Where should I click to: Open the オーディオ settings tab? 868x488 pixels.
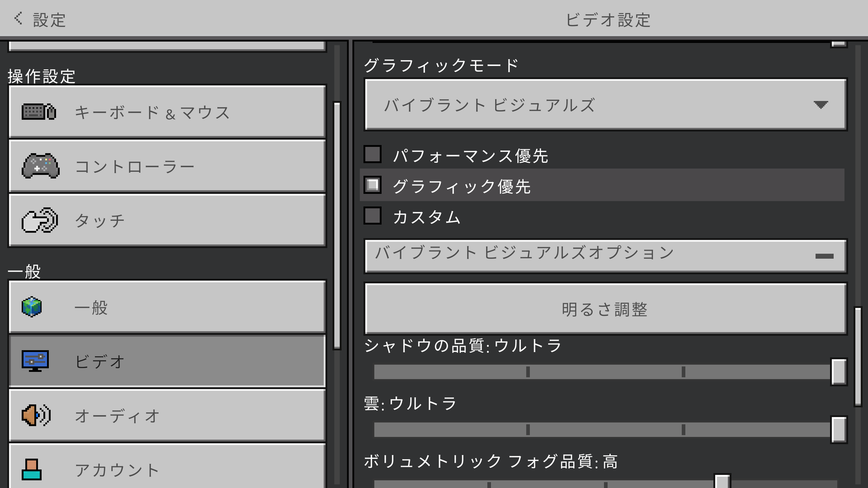[167, 415]
